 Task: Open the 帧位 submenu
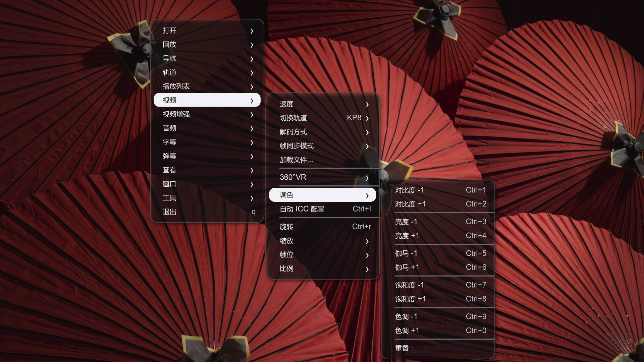(x=322, y=255)
